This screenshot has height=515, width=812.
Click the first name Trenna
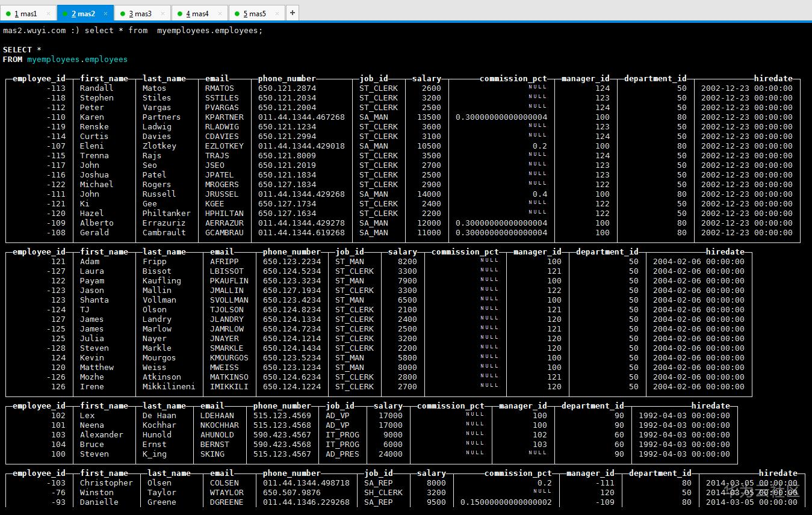94,156
